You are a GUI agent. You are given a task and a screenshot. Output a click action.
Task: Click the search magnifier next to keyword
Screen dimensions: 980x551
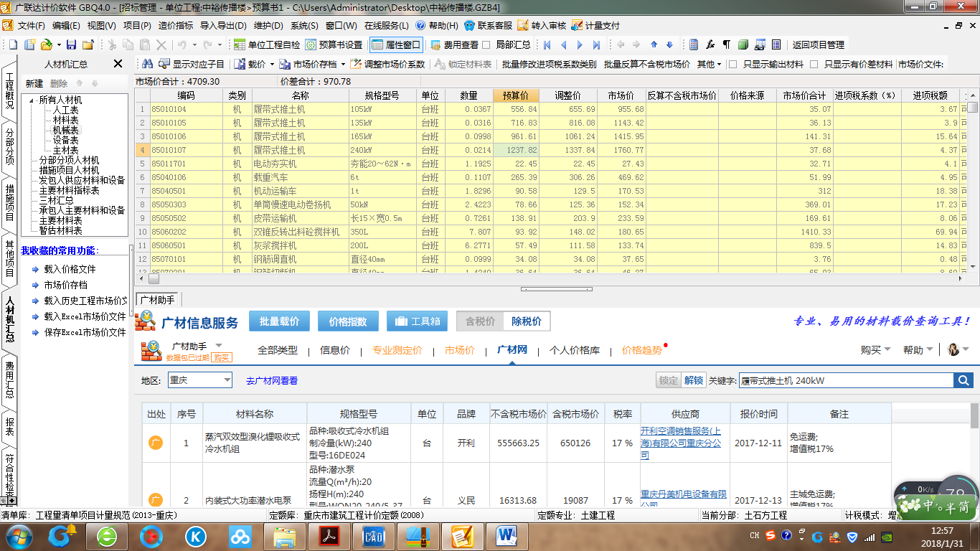click(963, 380)
